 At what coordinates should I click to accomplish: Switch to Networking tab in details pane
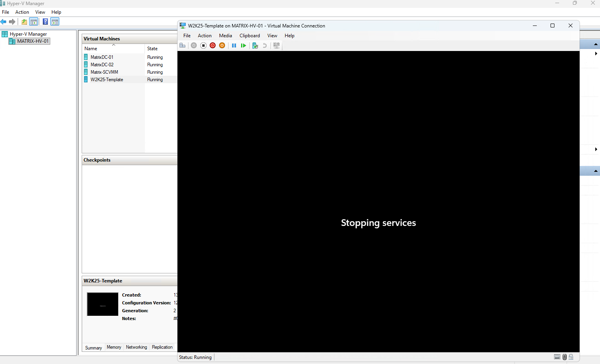[136, 347]
